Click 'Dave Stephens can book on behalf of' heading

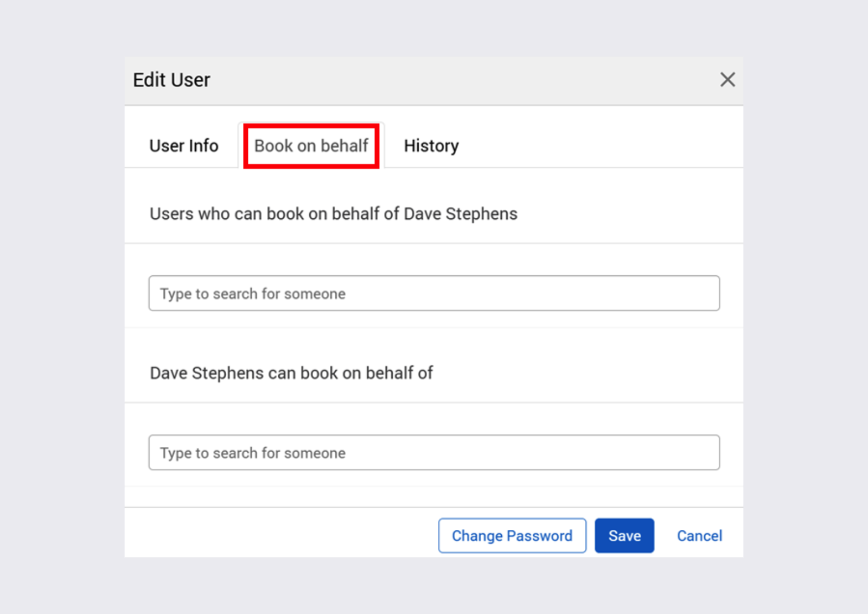point(291,373)
